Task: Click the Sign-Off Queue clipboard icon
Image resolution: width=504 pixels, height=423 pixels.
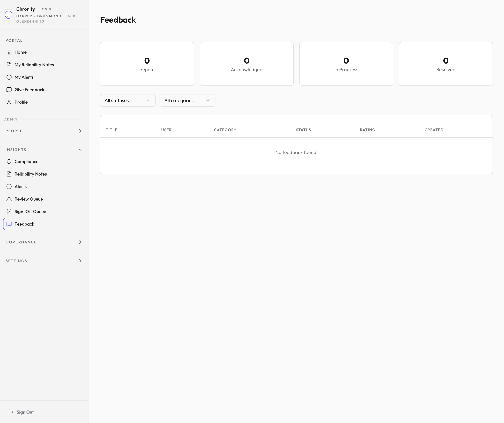Action: [x=9, y=211]
